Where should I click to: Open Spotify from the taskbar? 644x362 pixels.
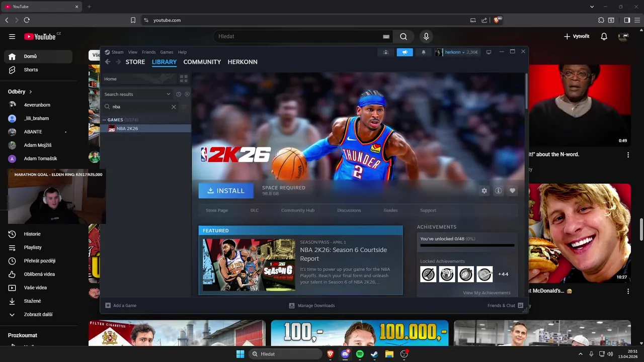360,354
